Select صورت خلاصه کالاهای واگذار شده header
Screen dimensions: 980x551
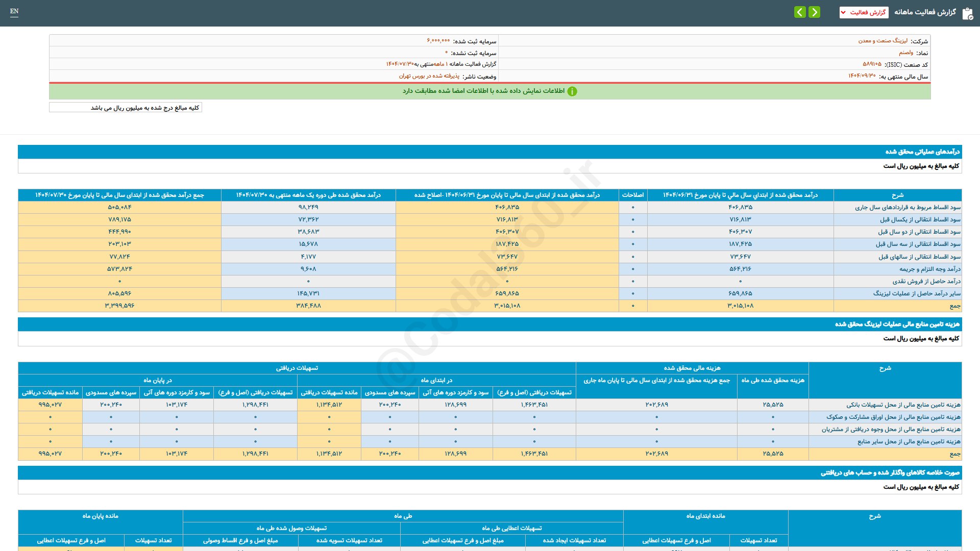890,472
